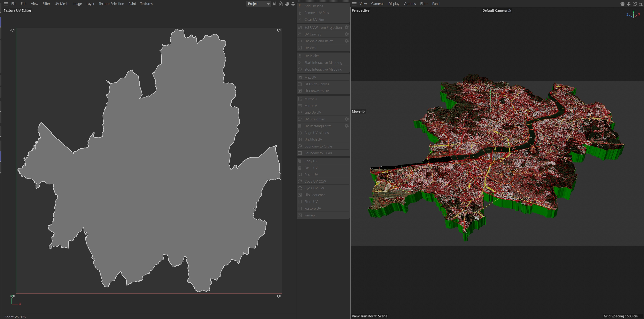The height and width of the screenshot is (319, 644).
Task: Click Fit UV to Canvas command
Action: [317, 84]
